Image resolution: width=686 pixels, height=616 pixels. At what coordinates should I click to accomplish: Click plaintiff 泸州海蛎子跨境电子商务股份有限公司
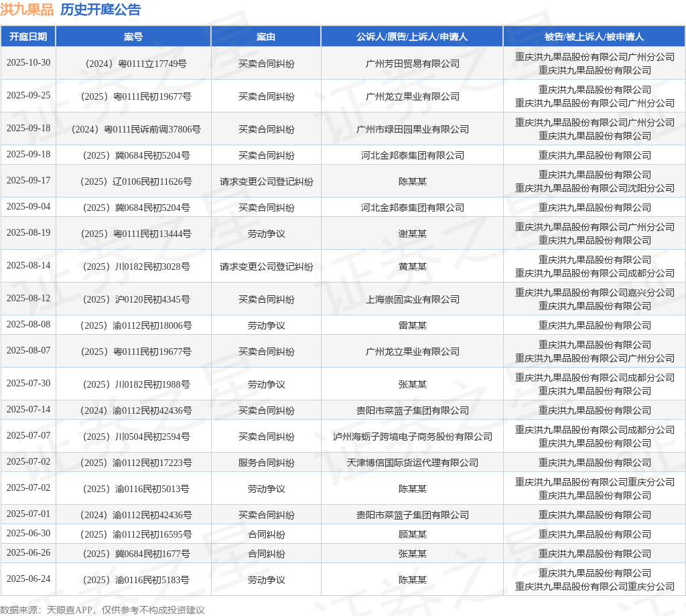click(x=413, y=437)
